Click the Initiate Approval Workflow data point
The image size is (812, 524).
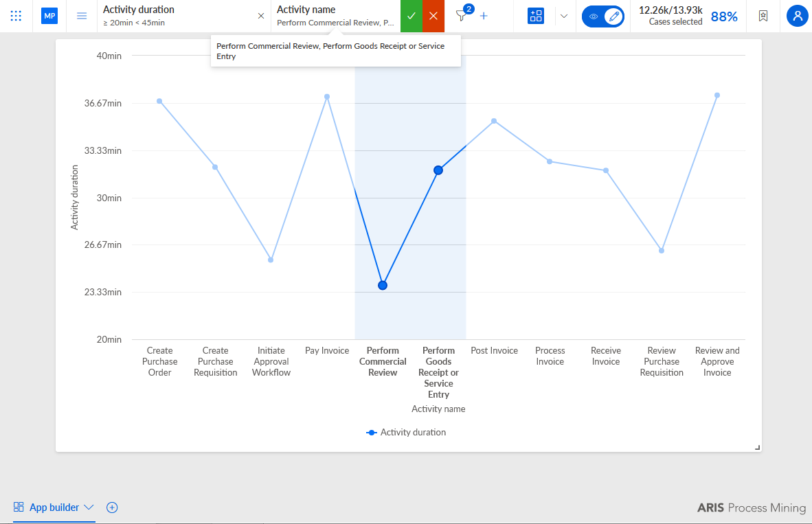271,260
